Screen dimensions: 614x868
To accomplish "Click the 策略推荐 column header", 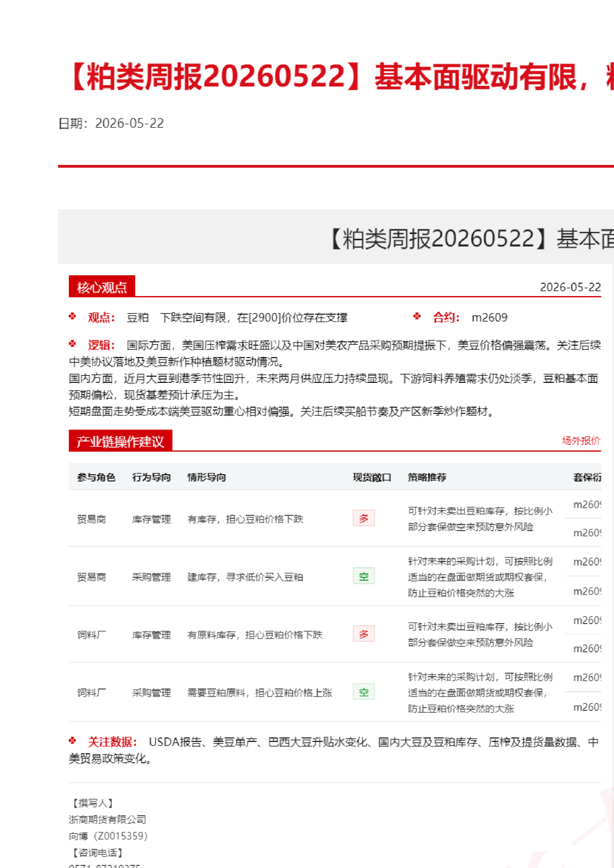I will 427,477.
